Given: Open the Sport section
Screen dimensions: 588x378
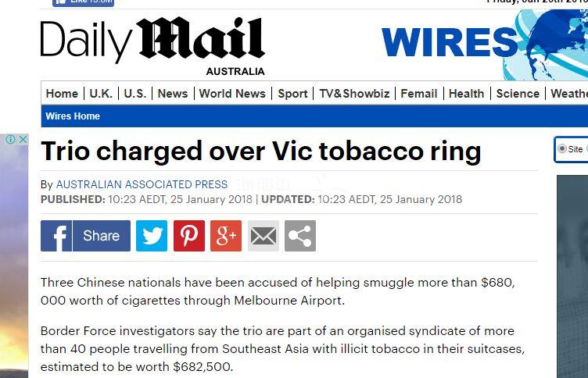Looking at the screenshot, I should [292, 93].
